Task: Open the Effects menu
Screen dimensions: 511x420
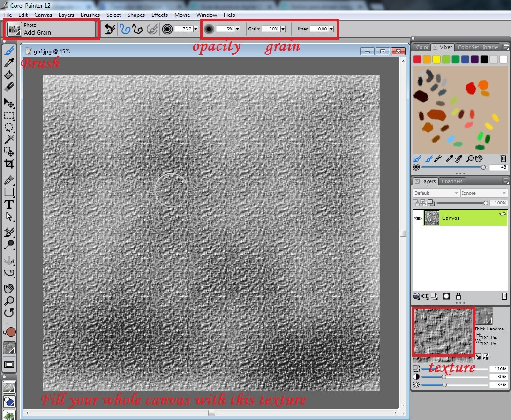Action: click(159, 15)
